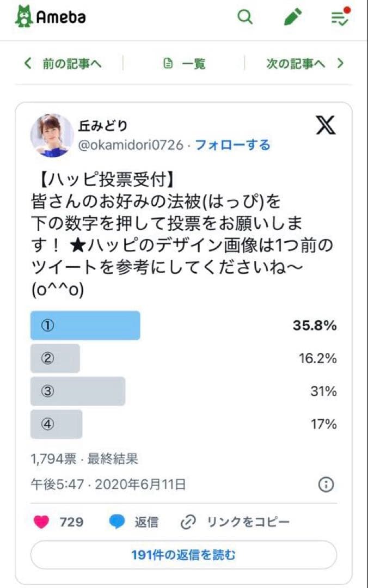The height and width of the screenshot is (588, 368).
Task: Select poll choice ② in the vote
Action: tap(55, 358)
